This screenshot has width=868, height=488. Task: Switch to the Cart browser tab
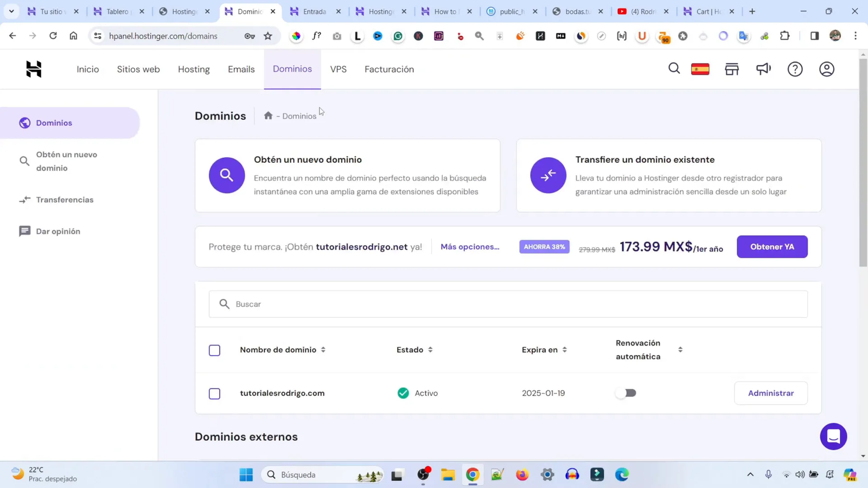[709, 11]
